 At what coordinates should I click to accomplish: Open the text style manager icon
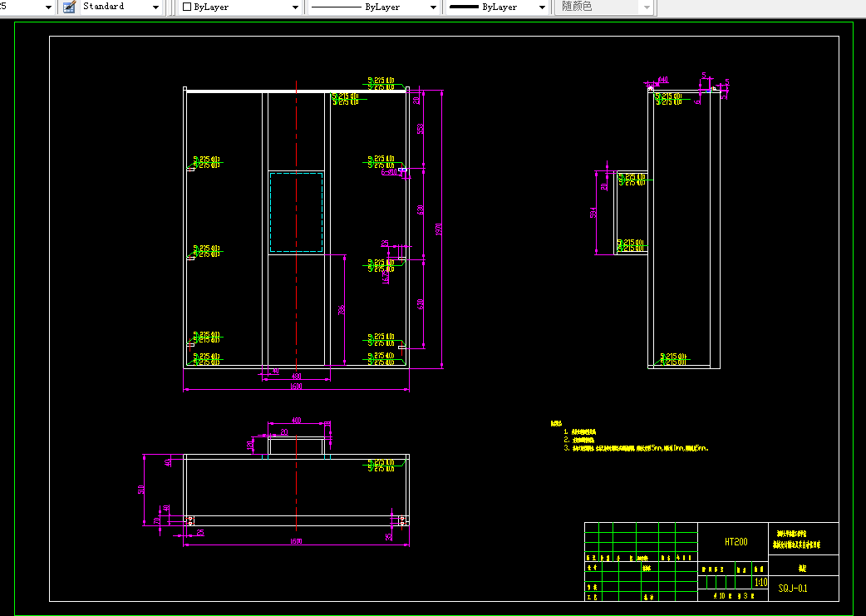tap(69, 7)
